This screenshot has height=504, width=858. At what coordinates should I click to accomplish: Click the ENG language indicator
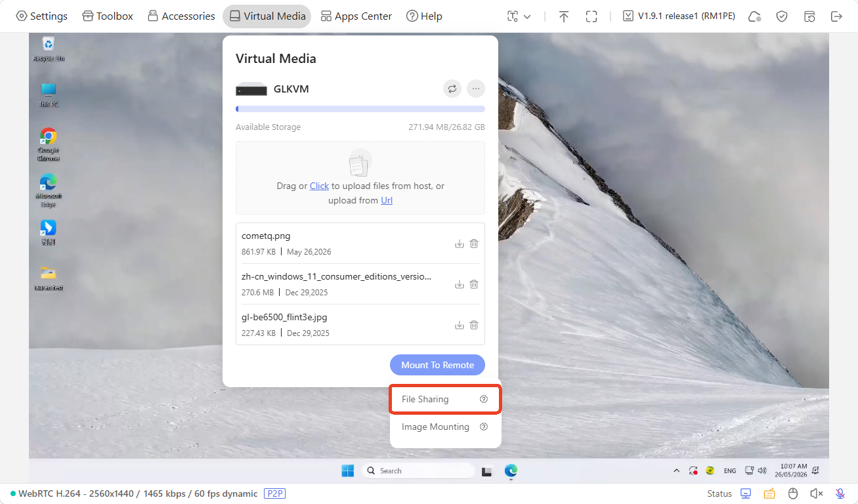click(730, 471)
